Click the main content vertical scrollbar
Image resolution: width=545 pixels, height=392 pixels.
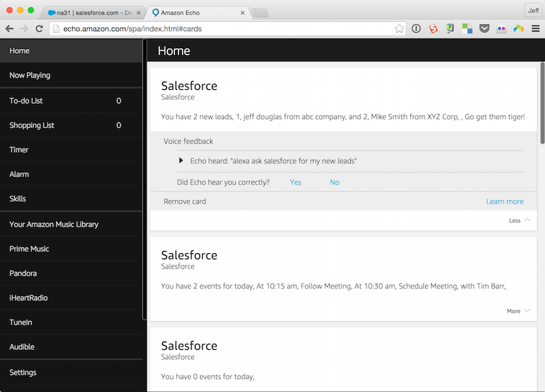tap(542, 103)
